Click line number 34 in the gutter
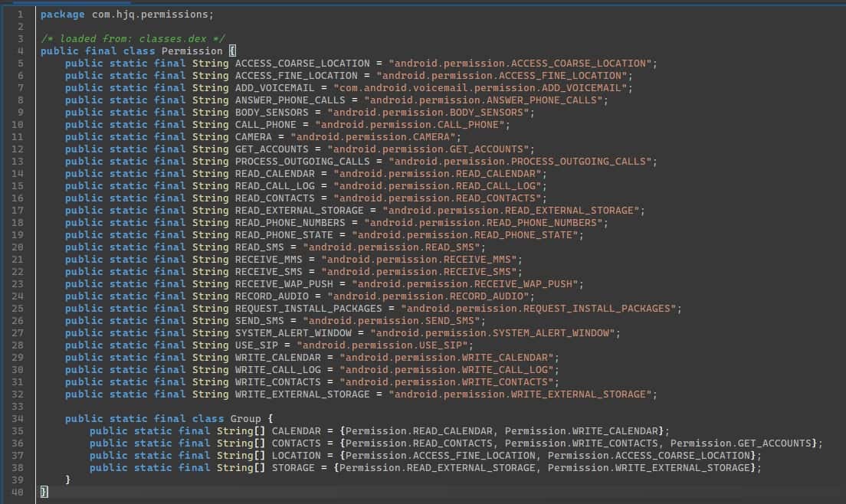This screenshot has width=846, height=504. point(18,419)
